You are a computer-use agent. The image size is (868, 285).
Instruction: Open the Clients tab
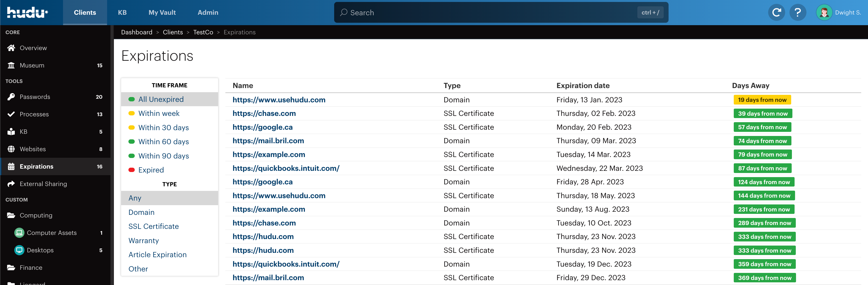pos(85,12)
